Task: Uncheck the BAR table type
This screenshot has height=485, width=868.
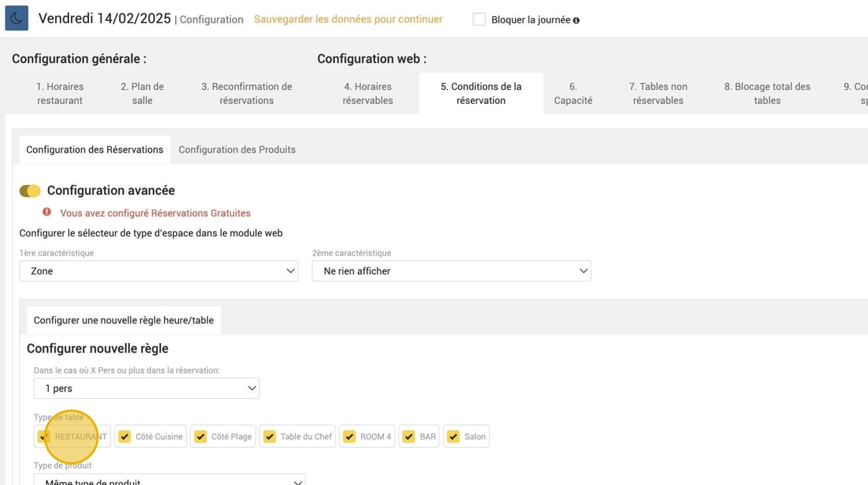Action: pos(408,436)
